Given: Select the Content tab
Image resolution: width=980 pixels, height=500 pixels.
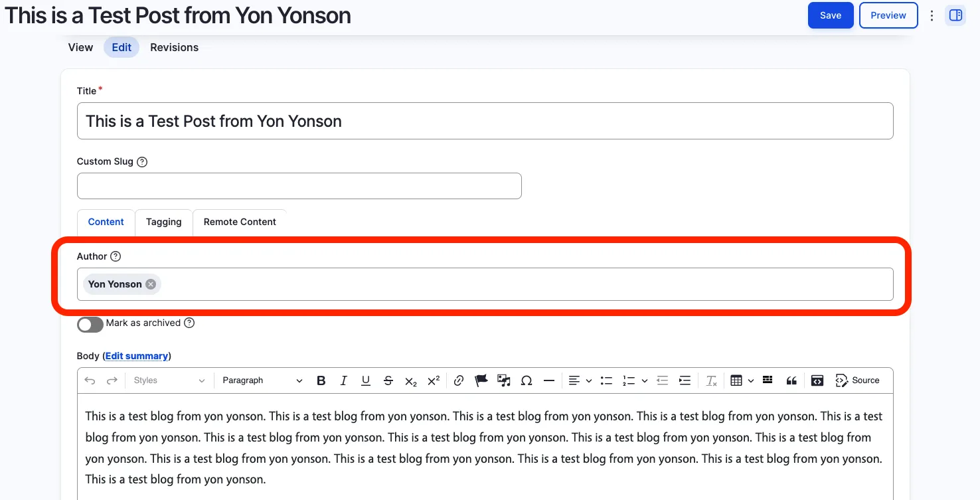Looking at the screenshot, I should [x=106, y=222].
